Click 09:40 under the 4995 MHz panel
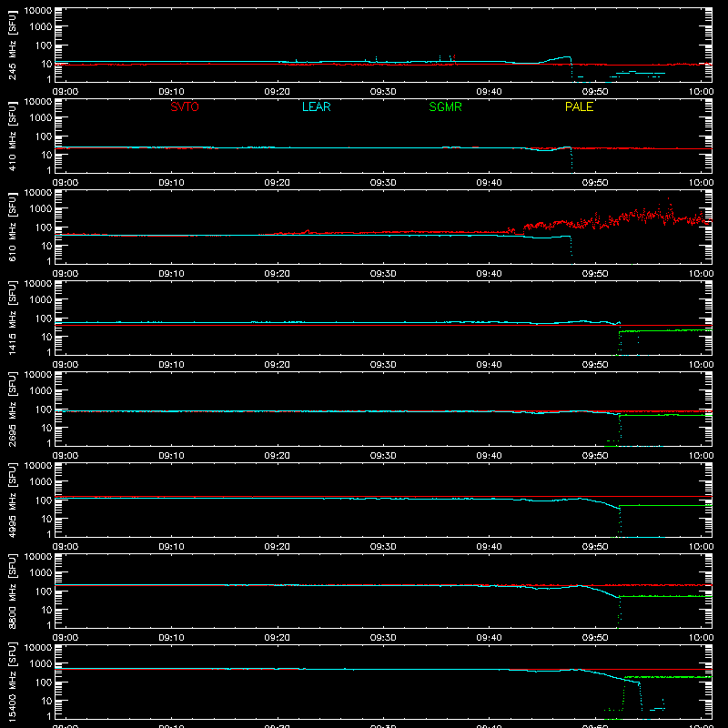This screenshot has height=728, width=728. pyautogui.click(x=489, y=547)
